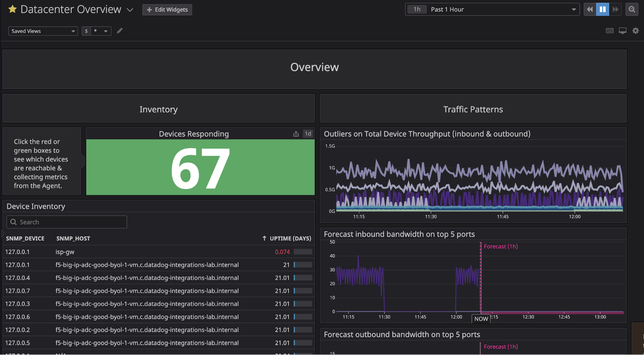Viewport: 644px width, 355px height.
Task: Click the green Devices Responding box showing 67
Action: click(x=200, y=167)
